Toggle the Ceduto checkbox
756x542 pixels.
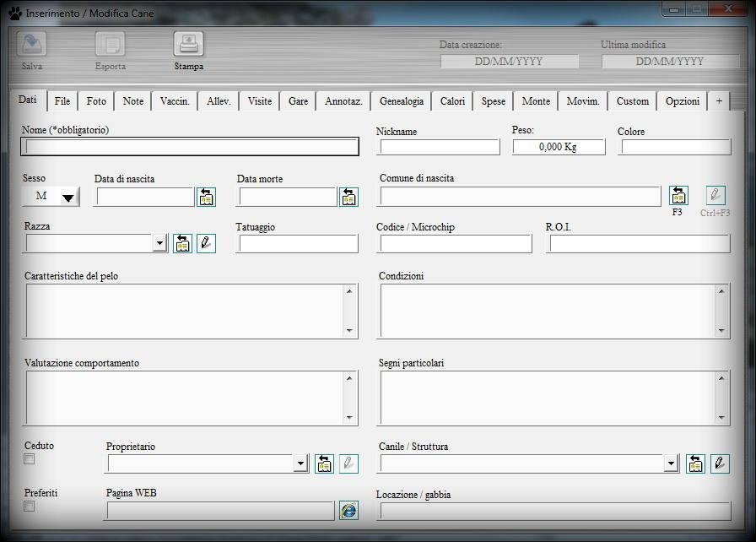tap(30, 459)
